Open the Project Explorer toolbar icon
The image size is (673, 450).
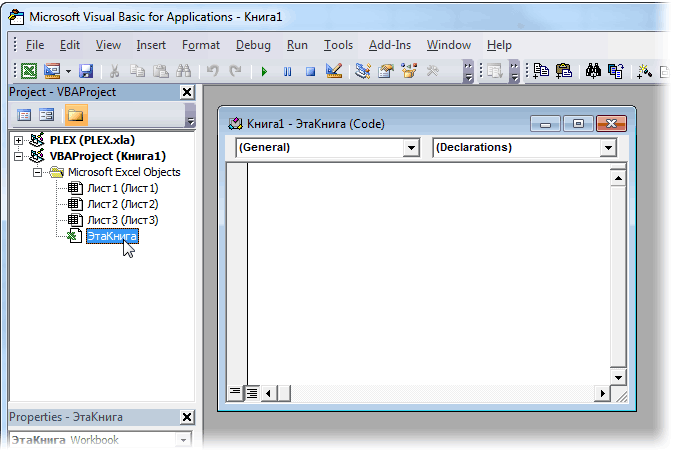pos(363,71)
